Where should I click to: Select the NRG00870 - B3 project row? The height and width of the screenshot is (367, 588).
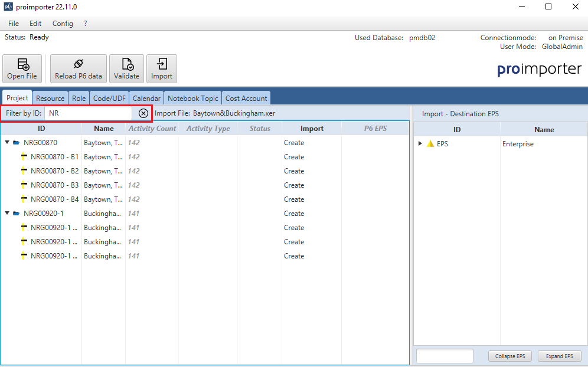(x=54, y=185)
